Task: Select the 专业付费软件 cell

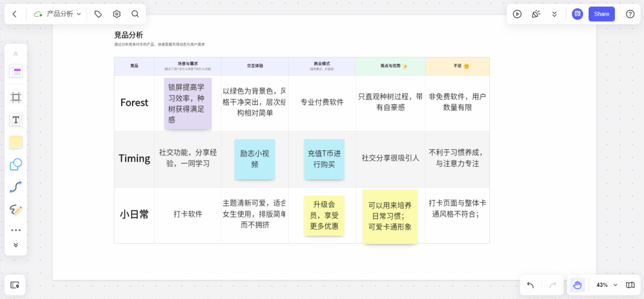Action: (322, 103)
